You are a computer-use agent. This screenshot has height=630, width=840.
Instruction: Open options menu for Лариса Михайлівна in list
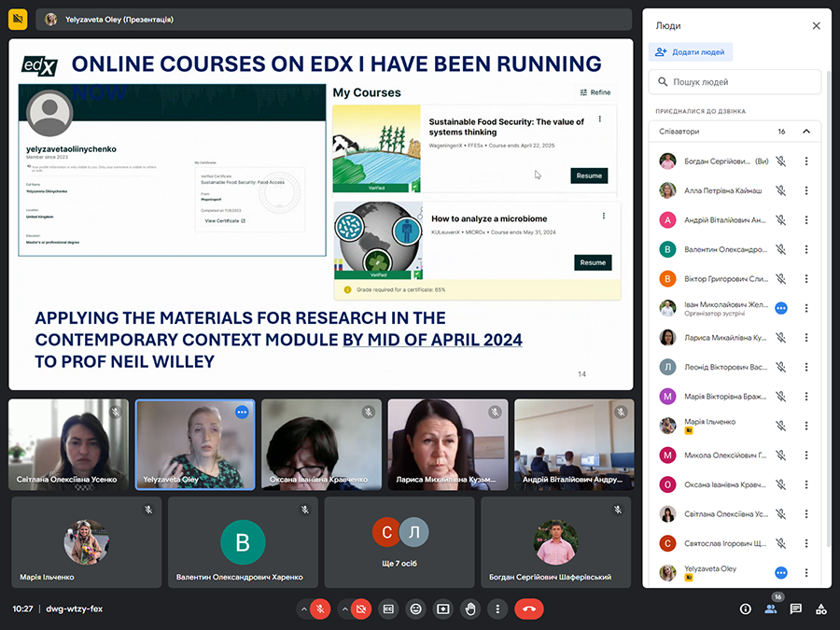click(x=806, y=338)
